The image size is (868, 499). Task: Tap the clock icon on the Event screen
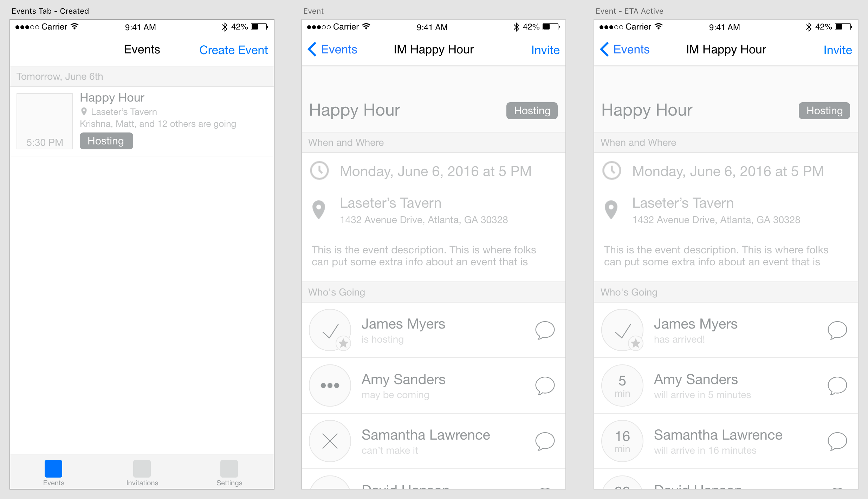pyautogui.click(x=319, y=171)
